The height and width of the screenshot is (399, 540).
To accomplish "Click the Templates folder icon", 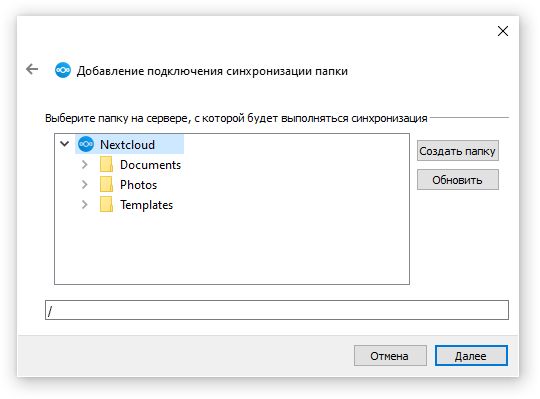I will coord(106,204).
